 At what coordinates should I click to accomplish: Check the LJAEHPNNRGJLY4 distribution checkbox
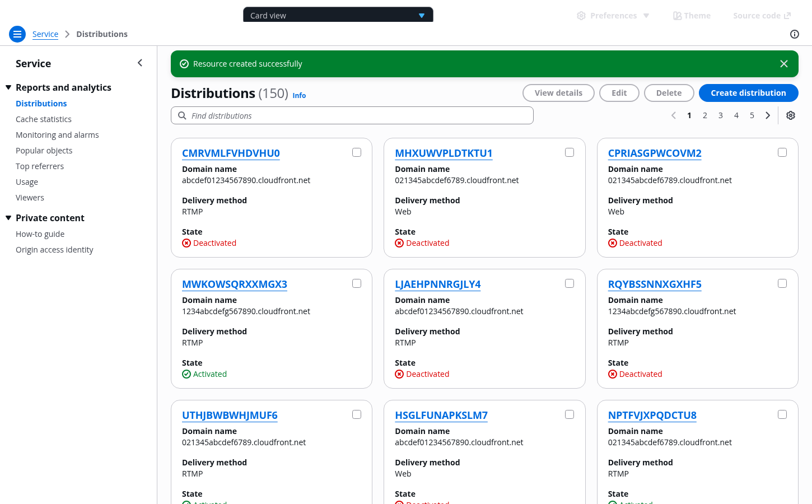[x=570, y=283]
